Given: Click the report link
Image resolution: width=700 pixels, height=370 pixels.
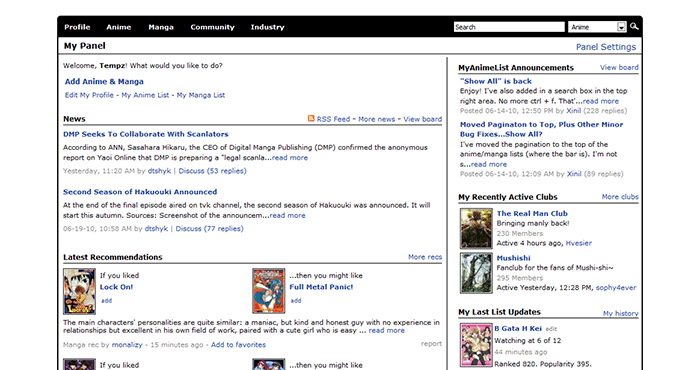Looking at the screenshot, I should click(x=431, y=344).
